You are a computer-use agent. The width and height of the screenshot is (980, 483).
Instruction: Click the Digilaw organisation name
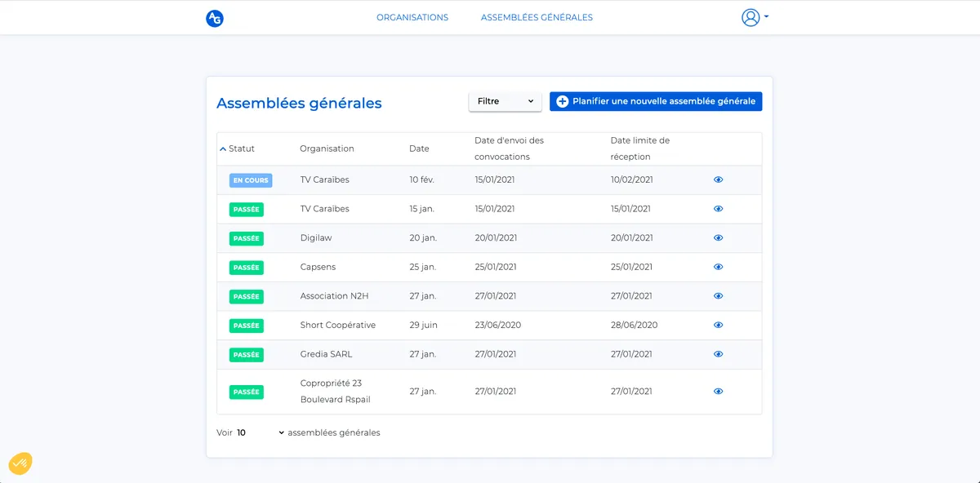[x=316, y=238]
